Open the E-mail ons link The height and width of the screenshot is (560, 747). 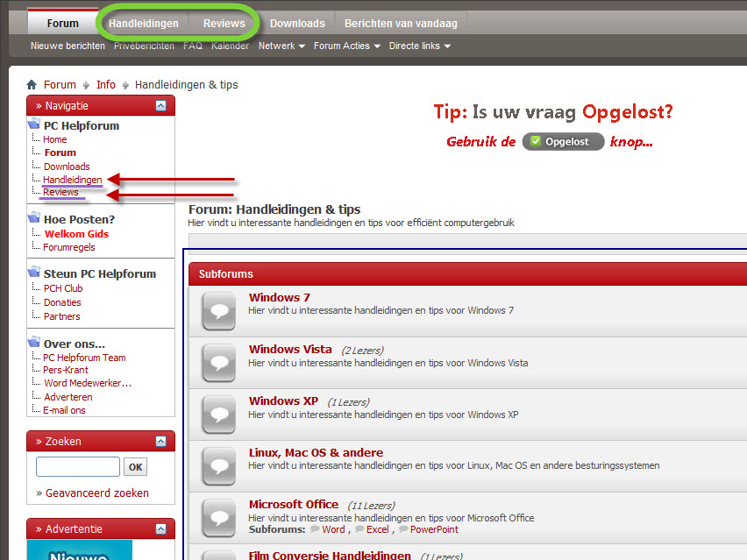tap(64, 410)
